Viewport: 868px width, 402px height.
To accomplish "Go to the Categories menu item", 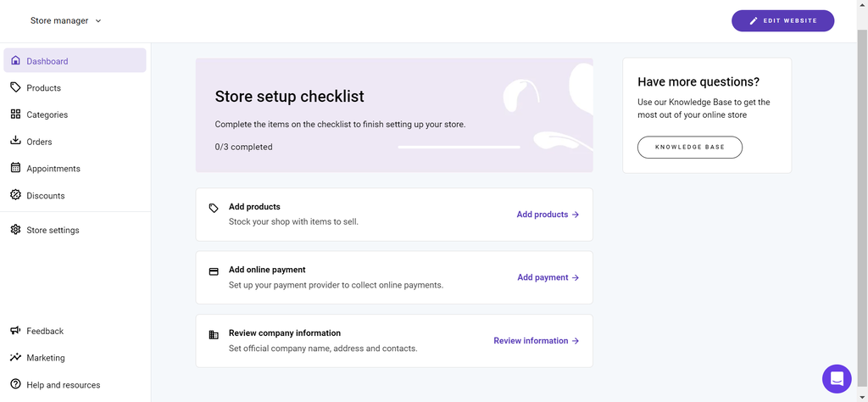I will 47,114.
